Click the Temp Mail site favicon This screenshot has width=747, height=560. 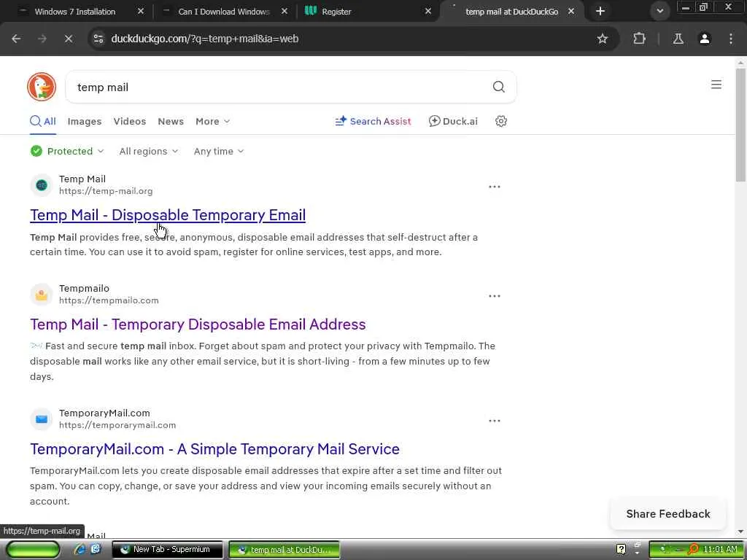[x=42, y=184]
